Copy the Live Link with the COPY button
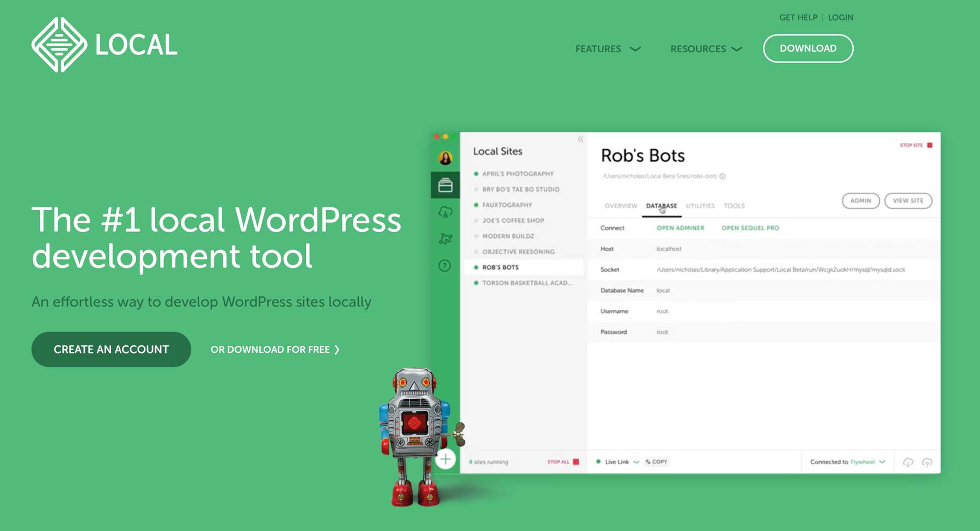980x531 pixels. (x=657, y=461)
